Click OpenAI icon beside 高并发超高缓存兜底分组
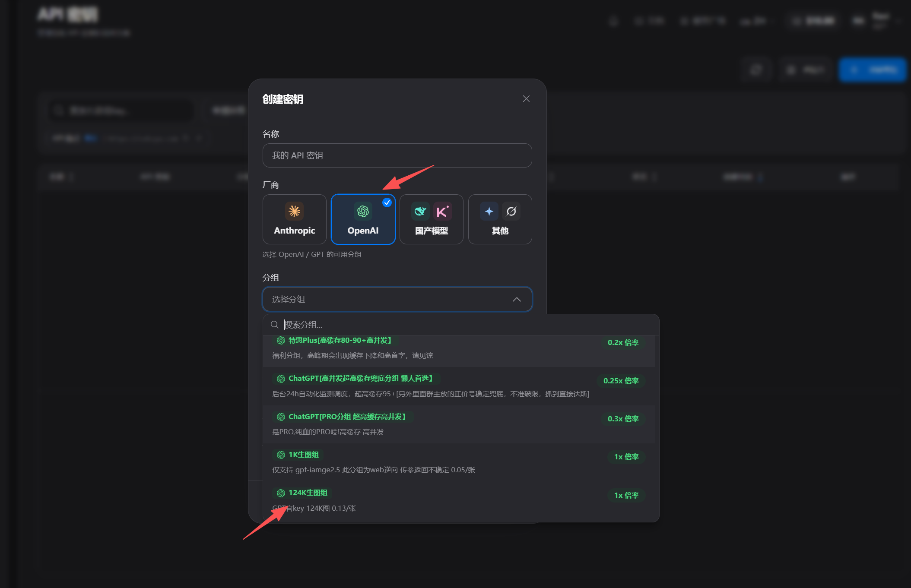The height and width of the screenshot is (588, 911). point(281,379)
